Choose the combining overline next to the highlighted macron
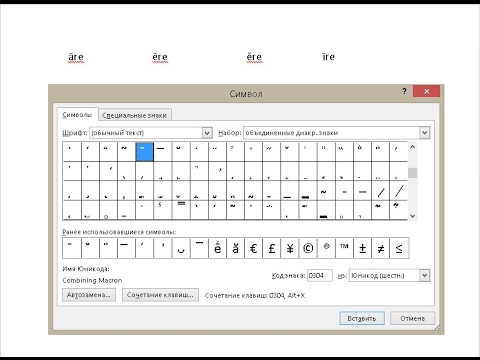 click(162, 152)
